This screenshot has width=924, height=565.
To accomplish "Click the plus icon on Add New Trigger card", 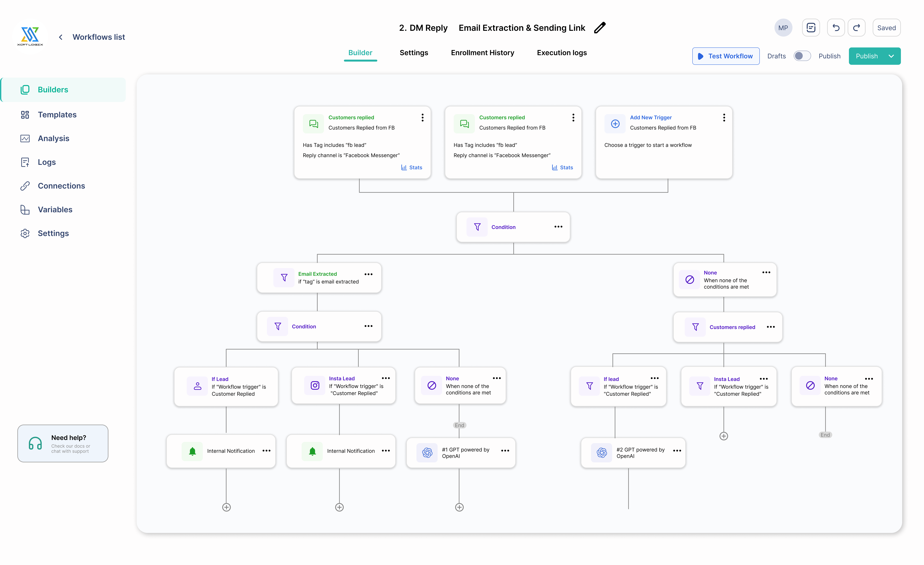I will [x=615, y=124].
